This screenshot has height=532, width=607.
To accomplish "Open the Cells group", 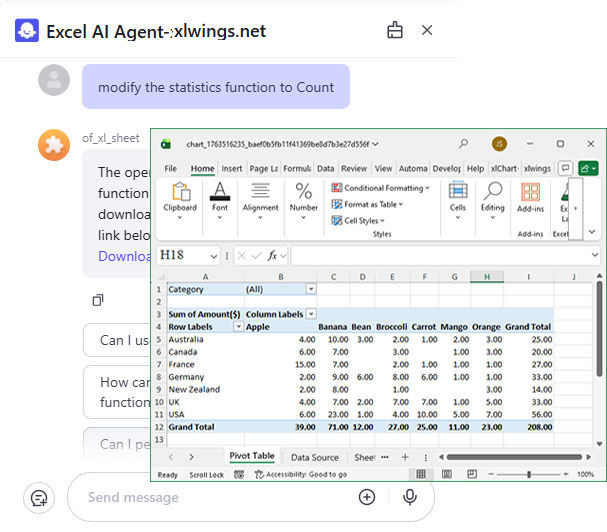I will [x=458, y=201].
